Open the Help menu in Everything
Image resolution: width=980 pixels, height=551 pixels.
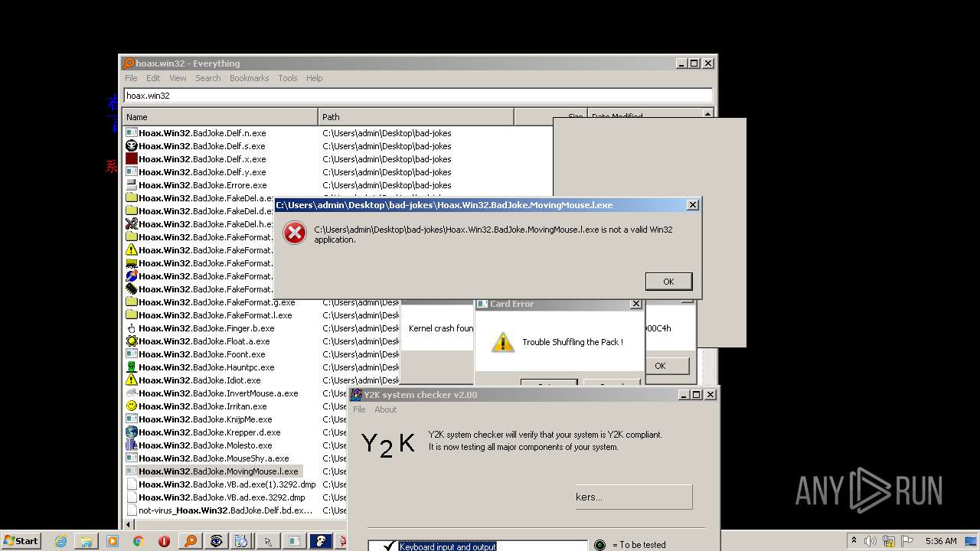coord(314,78)
